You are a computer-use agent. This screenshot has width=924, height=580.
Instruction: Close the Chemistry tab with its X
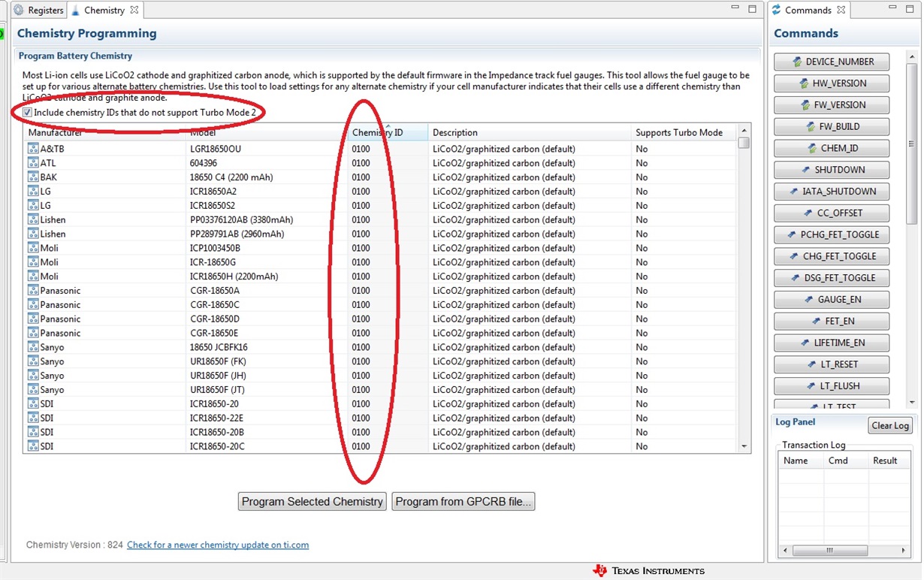(x=134, y=10)
